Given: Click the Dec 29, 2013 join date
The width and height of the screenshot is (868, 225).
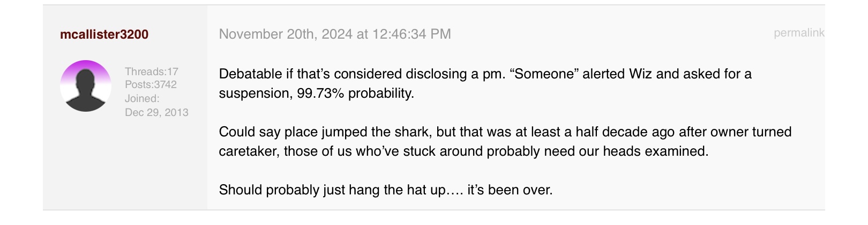Looking at the screenshot, I should (x=156, y=112).
